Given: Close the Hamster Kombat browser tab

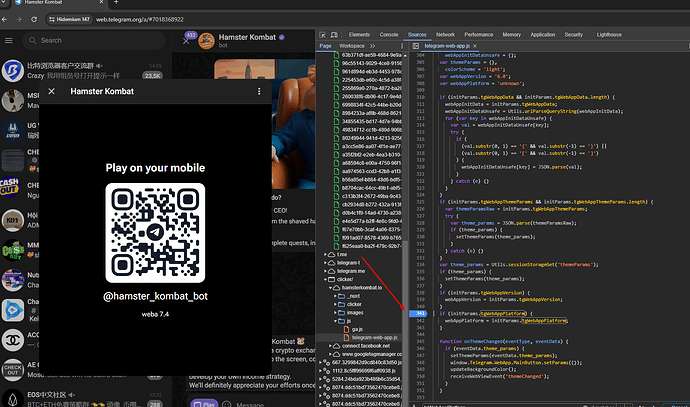Looking at the screenshot, I should 101,2.
